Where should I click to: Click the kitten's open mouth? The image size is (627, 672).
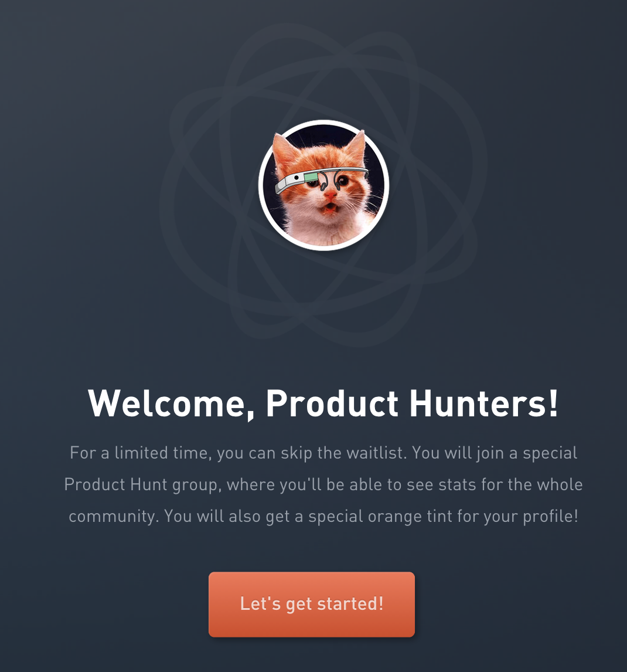pos(328,209)
